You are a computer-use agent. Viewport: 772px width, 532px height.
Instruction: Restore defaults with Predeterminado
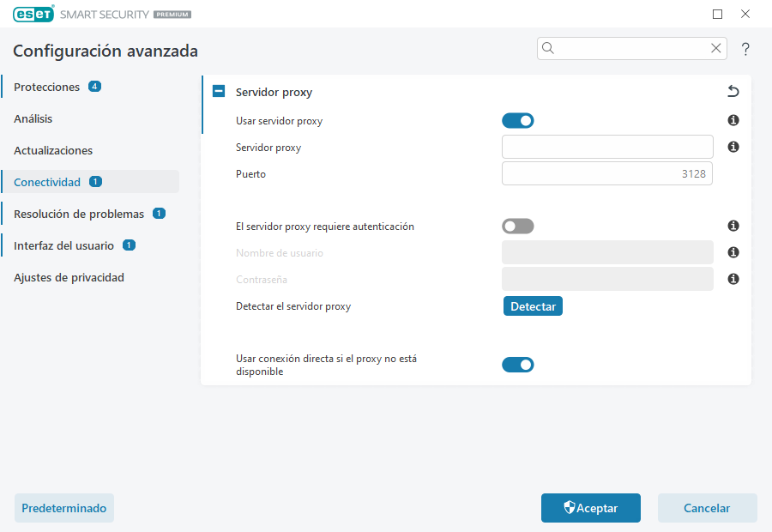click(x=63, y=507)
